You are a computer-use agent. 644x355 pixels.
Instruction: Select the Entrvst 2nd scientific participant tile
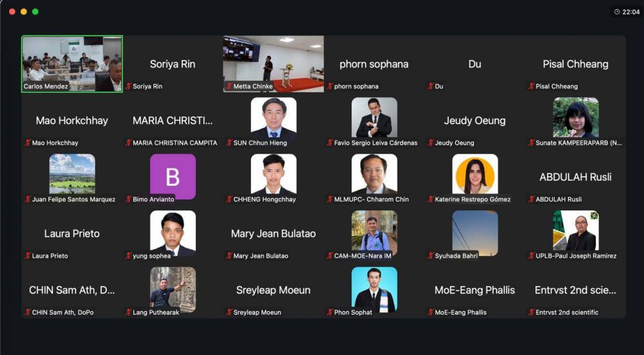pyautogui.click(x=575, y=290)
